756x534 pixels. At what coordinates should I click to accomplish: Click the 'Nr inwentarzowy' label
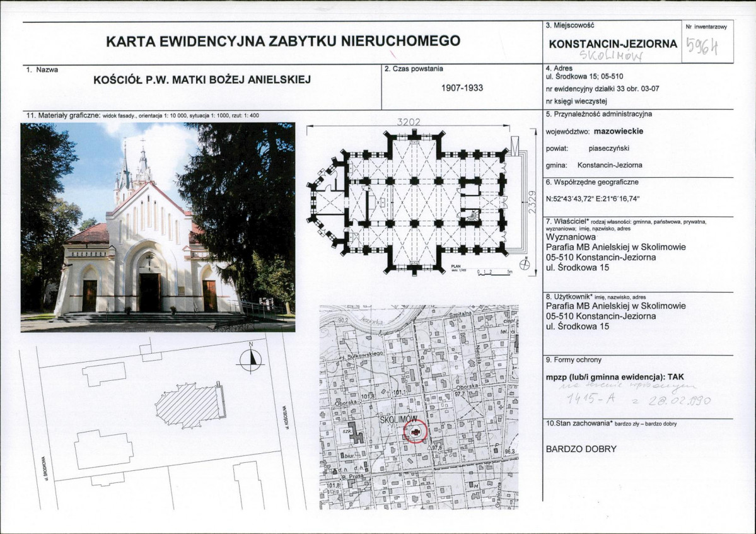(706, 27)
